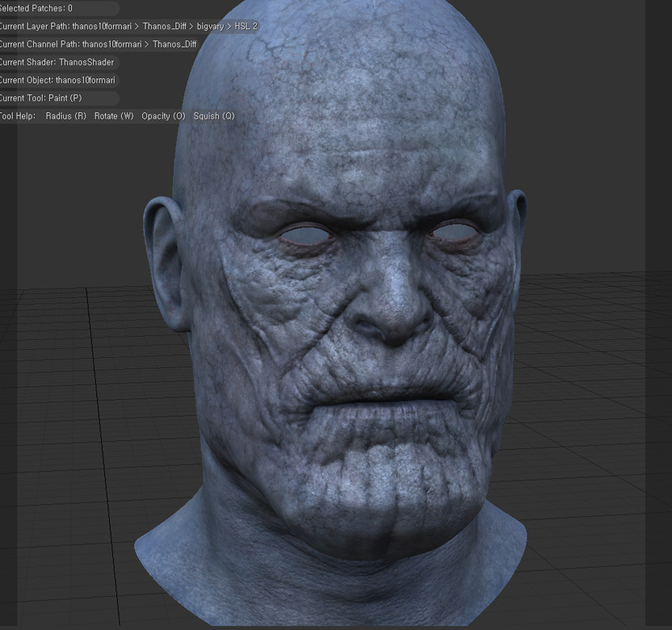This screenshot has height=630, width=672.
Task: Click the 'Tool Help:' label
Action: tap(17, 116)
